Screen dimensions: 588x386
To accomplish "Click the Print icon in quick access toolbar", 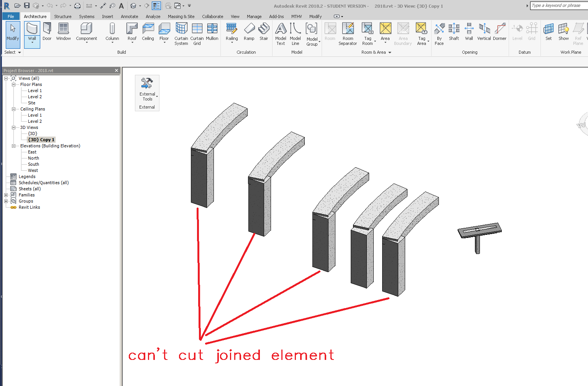I will tap(77, 6).
